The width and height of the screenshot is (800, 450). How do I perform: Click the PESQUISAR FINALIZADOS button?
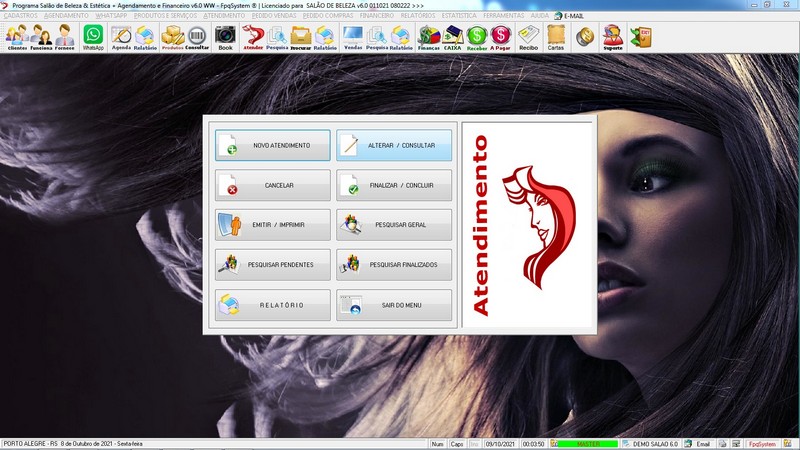click(394, 265)
